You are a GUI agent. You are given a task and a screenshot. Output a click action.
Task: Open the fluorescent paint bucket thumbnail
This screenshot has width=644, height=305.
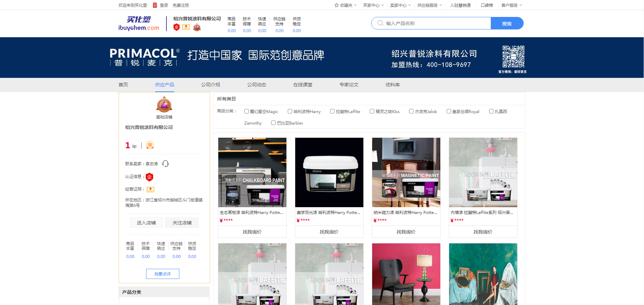(x=329, y=172)
